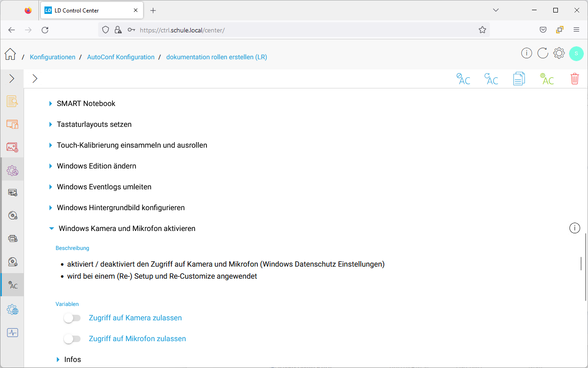Click the site permissions key icon
This screenshot has width=588, height=368.
tap(131, 30)
